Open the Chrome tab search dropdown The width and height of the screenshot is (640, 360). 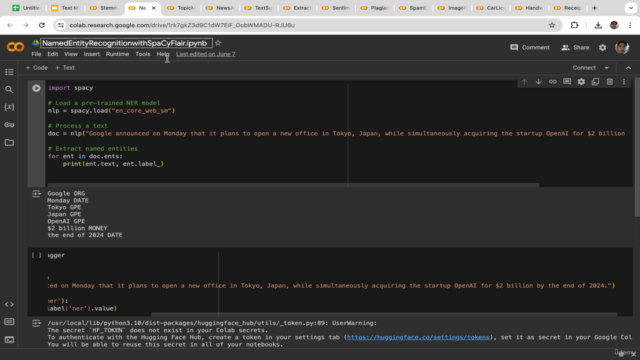(631, 8)
